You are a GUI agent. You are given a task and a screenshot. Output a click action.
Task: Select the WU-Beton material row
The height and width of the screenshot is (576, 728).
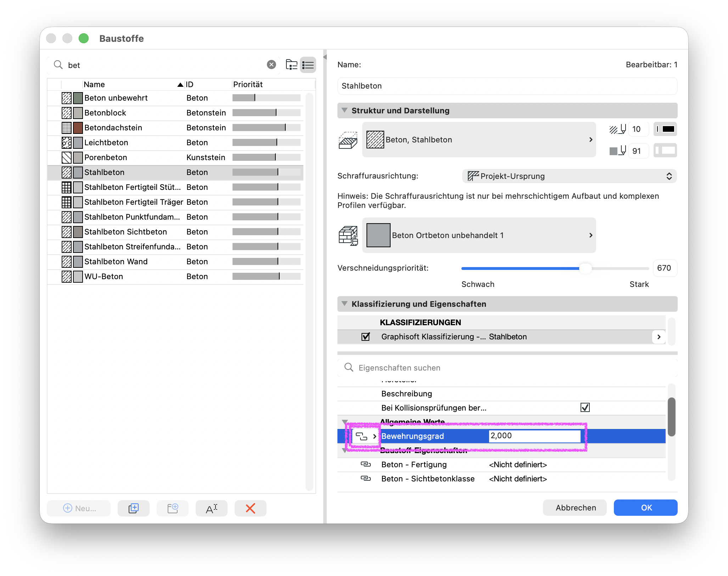tap(175, 276)
